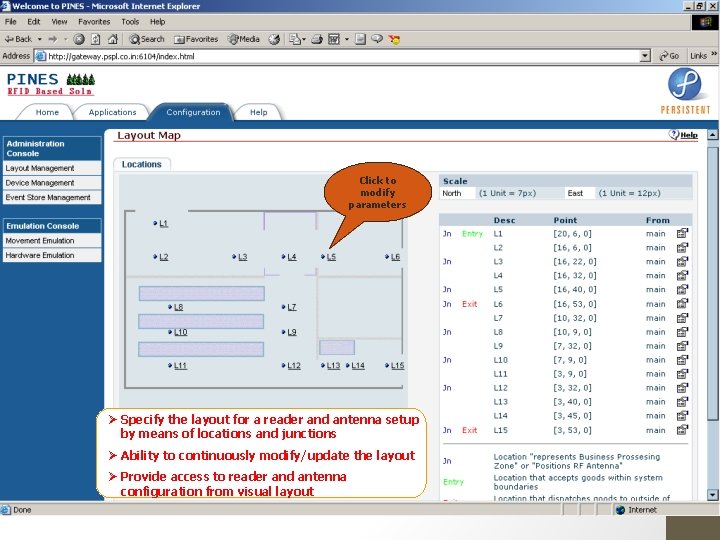The width and height of the screenshot is (720, 540).
Task: Switch to the Applications tab
Action: tap(112, 112)
